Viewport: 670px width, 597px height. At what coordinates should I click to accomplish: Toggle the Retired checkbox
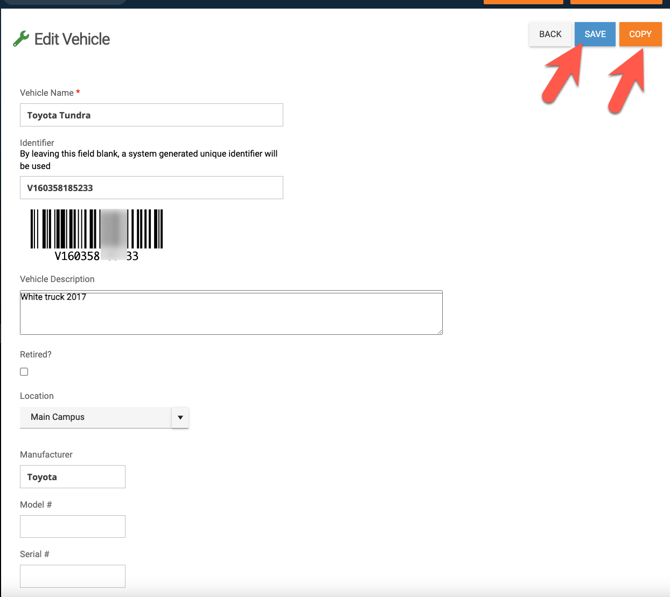coord(24,372)
